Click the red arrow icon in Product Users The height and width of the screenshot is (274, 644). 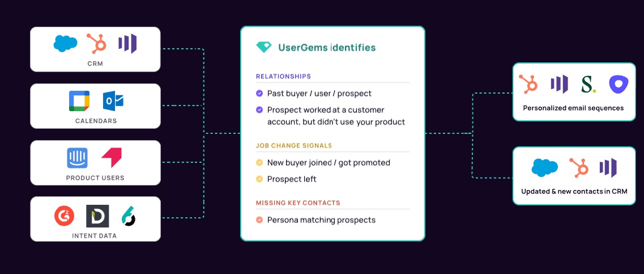[x=112, y=158]
